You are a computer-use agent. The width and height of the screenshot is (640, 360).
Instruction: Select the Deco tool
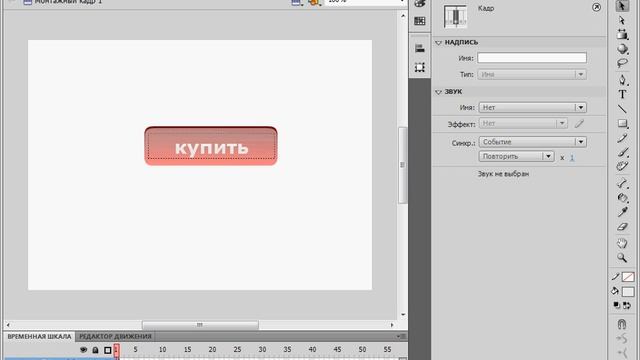coord(622,167)
